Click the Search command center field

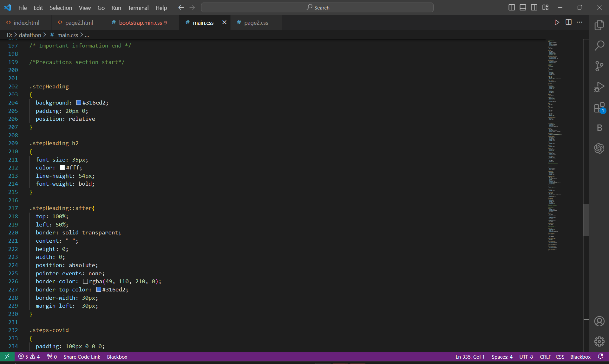pos(317,8)
